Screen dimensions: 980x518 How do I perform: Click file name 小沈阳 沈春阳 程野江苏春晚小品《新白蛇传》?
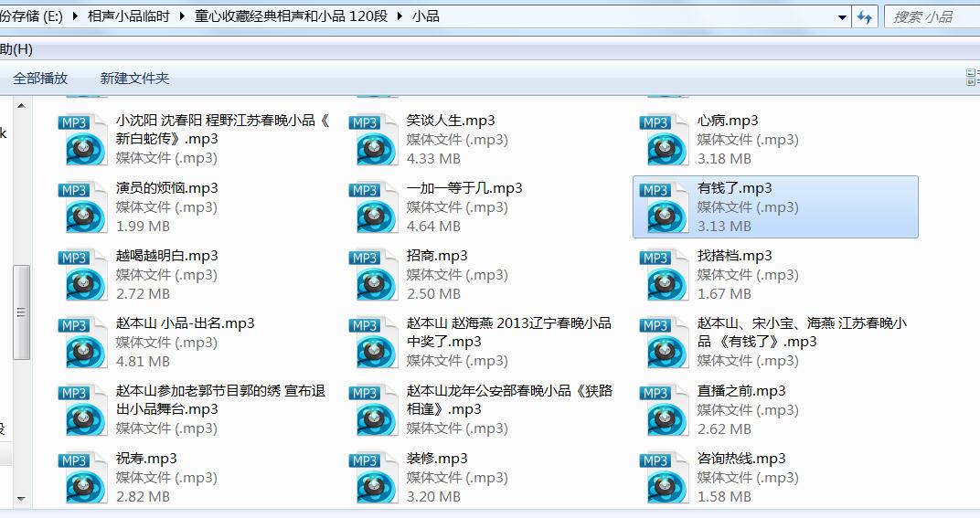click(223, 130)
